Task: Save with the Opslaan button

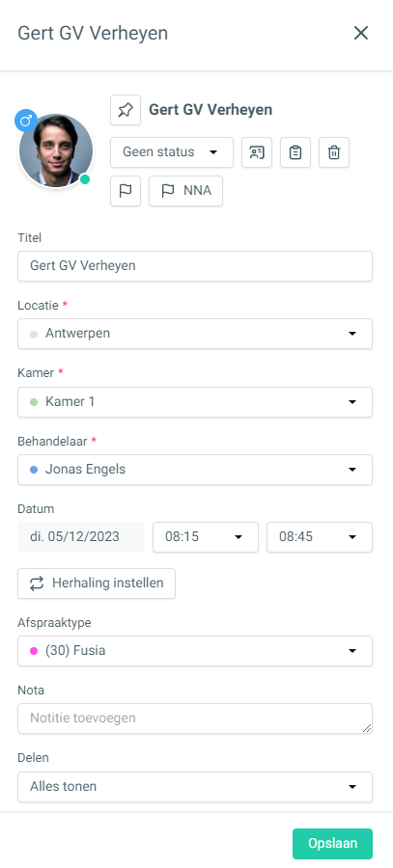Action: click(332, 844)
